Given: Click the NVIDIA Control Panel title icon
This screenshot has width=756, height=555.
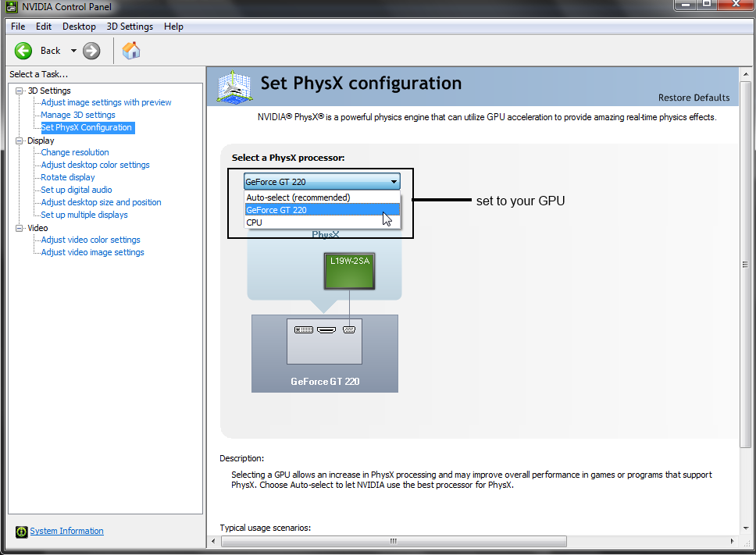Looking at the screenshot, I should pos(12,7).
